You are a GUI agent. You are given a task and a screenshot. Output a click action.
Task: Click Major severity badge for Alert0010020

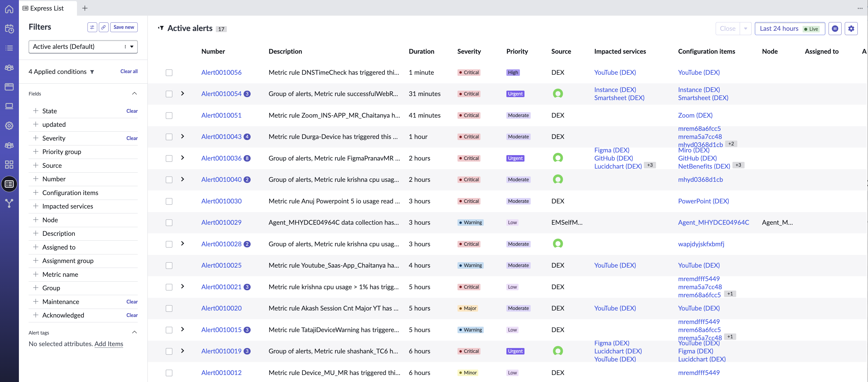468,308
